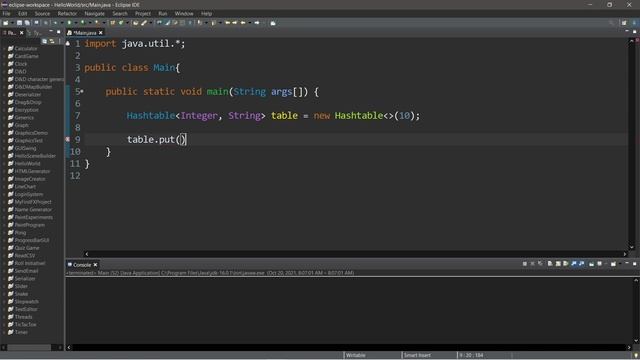Click the Open Type toolbar icon
This screenshot has height=360, width=640.
135,23
